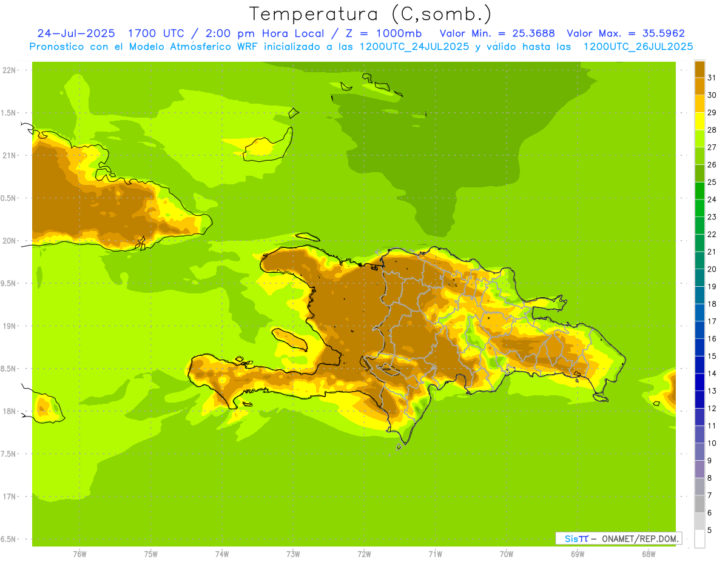Click the "73W" longitude axis label
The image size is (728, 562).
(x=293, y=554)
